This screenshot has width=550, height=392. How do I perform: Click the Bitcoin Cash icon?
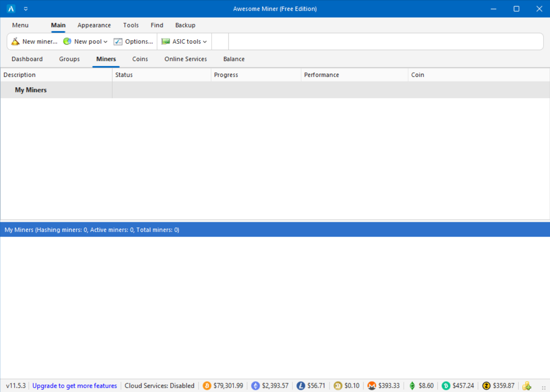click(446, 386)
